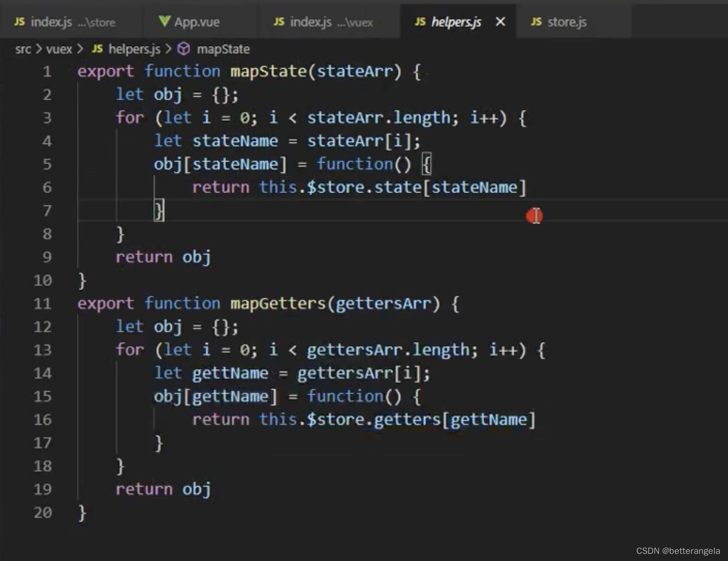Click line number 20 in gutter

click(43, 512)
